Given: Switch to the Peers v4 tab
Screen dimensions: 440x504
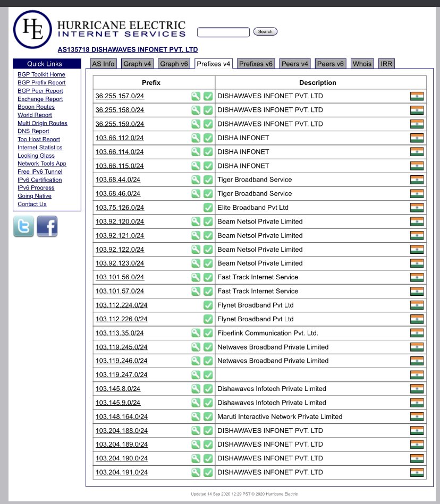Looking at the screenshot, I should click(294, 64).
